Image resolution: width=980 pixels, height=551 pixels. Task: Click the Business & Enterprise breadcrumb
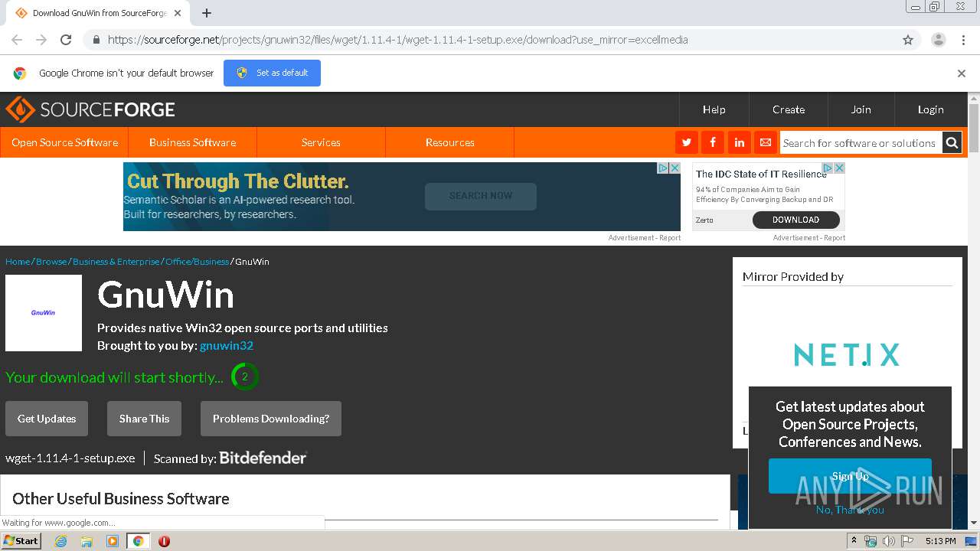116,262
